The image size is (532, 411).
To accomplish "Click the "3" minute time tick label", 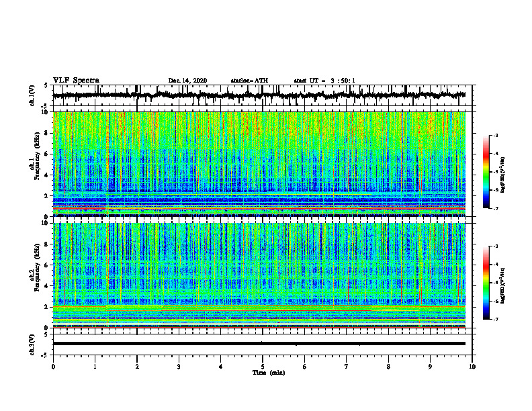I will (x=179, y=367).
